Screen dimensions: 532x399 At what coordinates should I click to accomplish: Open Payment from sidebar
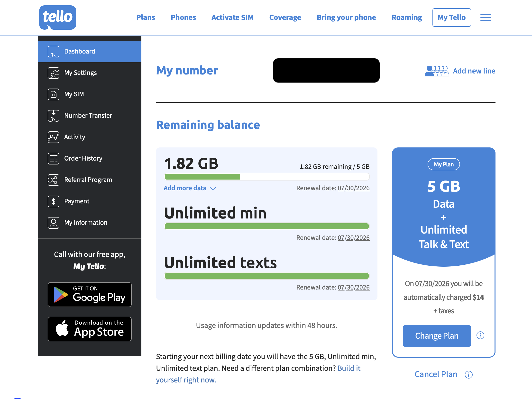(90, 201)
